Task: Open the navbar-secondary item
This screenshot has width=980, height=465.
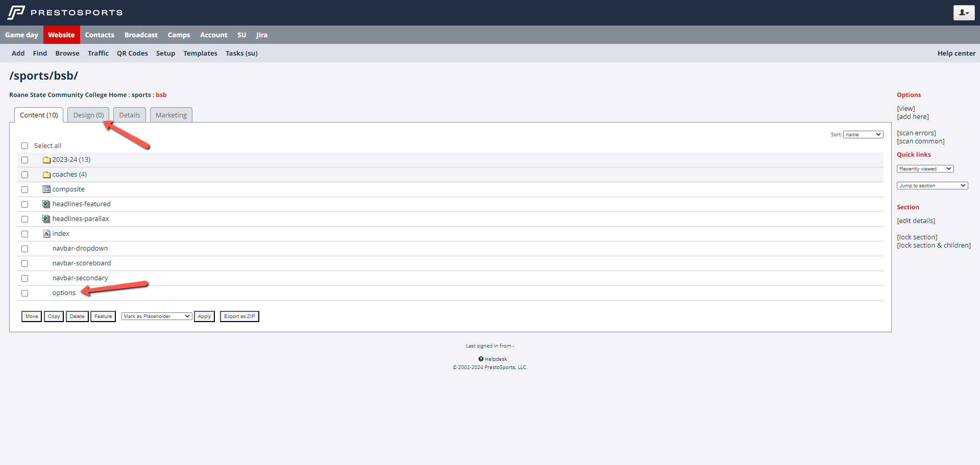Action: click(x=80, y=278)
